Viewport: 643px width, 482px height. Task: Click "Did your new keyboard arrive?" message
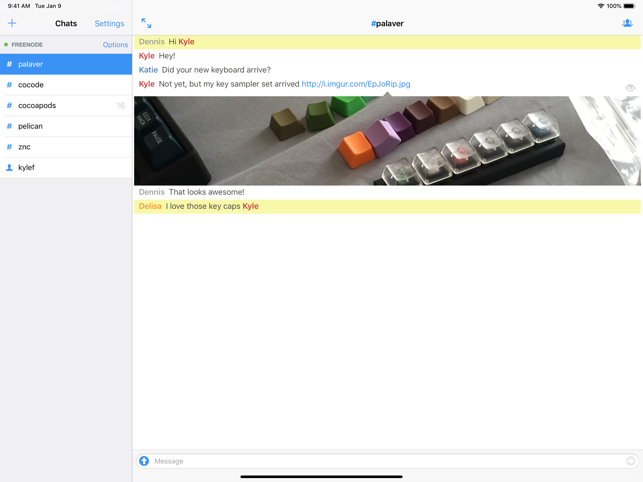pyautogui.click(x=216, y=70)
